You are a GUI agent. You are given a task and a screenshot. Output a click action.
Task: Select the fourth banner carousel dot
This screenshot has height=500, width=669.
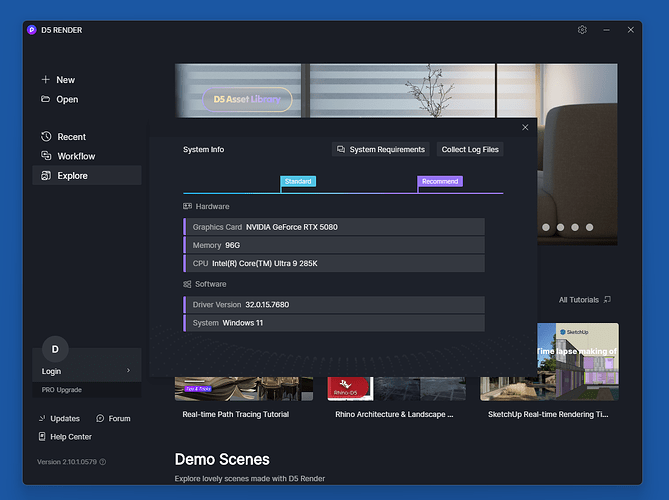click(589, 227)
